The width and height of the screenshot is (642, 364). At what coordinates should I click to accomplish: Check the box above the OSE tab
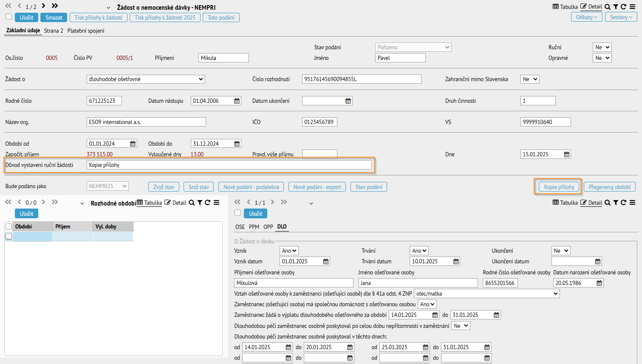pyautogui.click(x=238, y=213)
